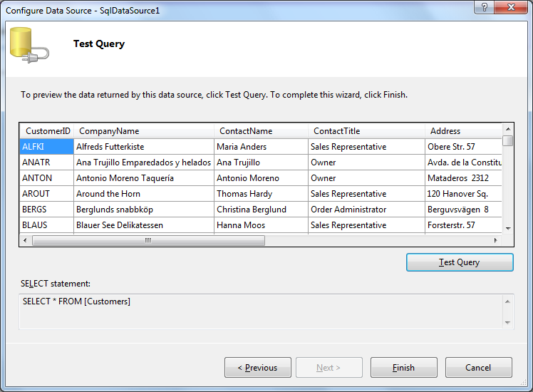This screenshot has width=533, height=392.
Task: Click the Test Query button
Action: pos(460,262)
